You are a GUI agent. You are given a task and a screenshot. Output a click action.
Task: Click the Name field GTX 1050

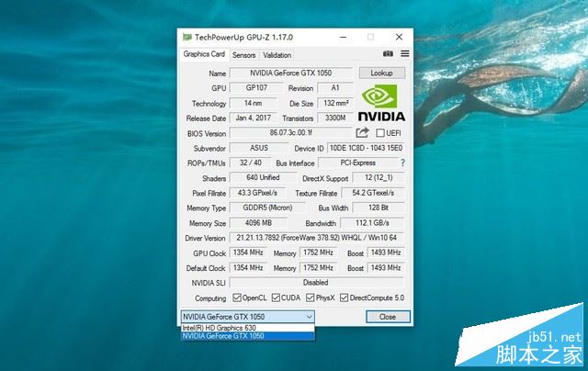coord(291,73)
